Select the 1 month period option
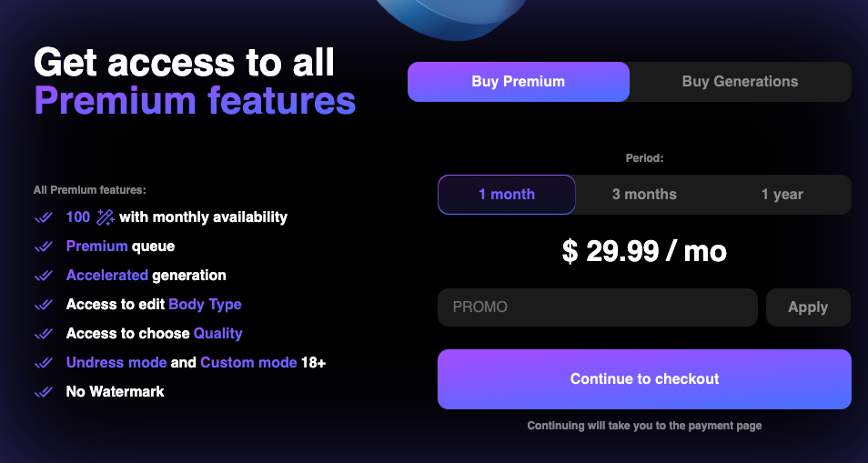This screenshot has width=868, height=463. (507, 195)
